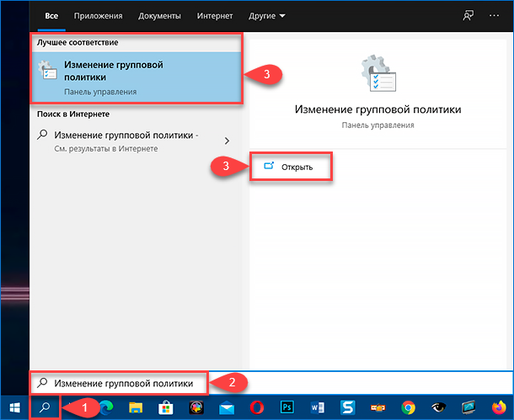Viewport: 514px width, 420px height.
Task: Open the colorful wheel app in taskbar
Action: [196, 407]
